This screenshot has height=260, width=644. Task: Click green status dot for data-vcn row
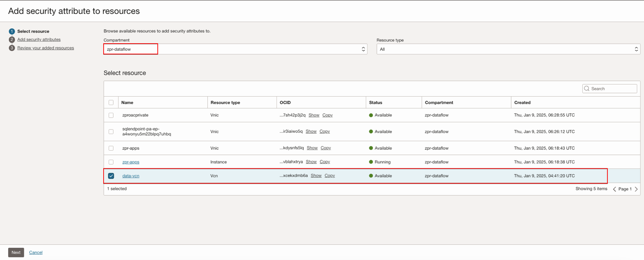coord(371,176)
